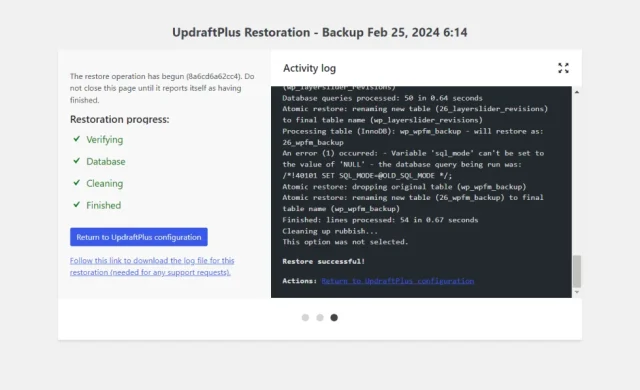Click the Database progress step label

point(106,162)
